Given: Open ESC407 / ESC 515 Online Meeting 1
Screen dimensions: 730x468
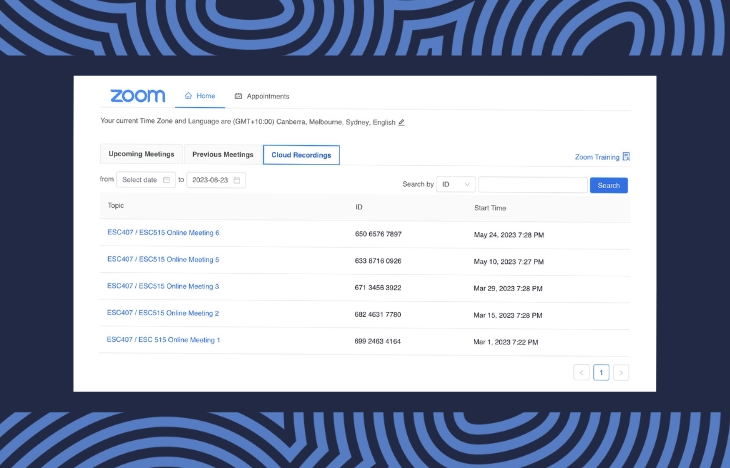Looking at the screenshot, I should coord(163,340).
